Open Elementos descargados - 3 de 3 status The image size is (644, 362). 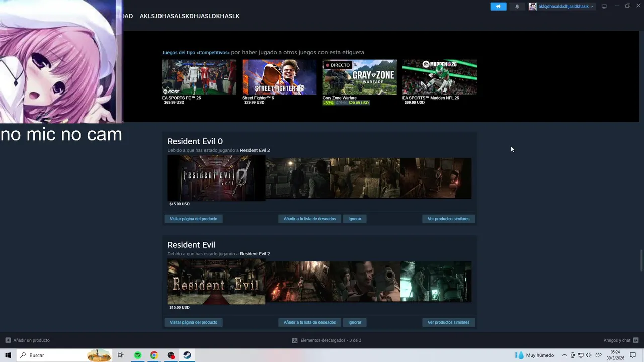[331, 340]
